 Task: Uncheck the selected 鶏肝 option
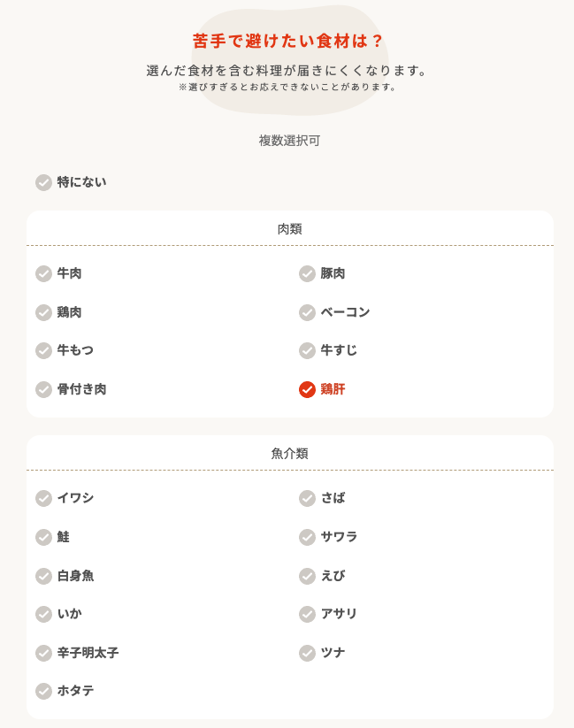click(307, 389)
